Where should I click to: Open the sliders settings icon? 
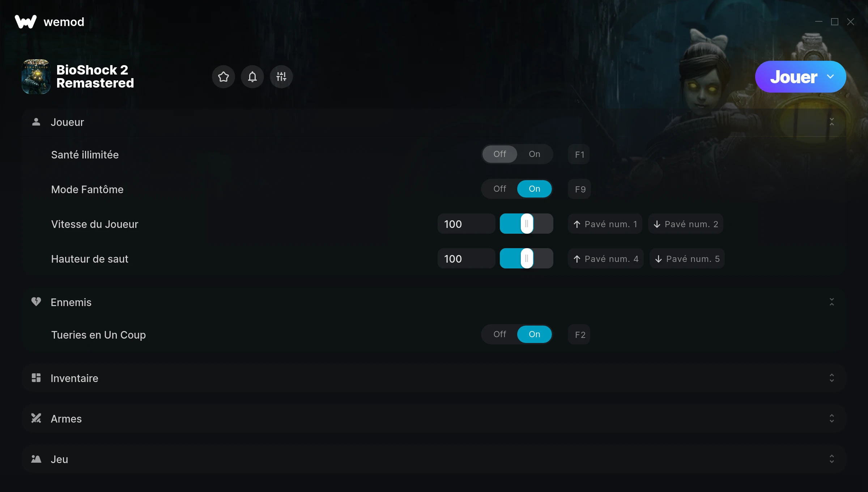tap(281, 77)
